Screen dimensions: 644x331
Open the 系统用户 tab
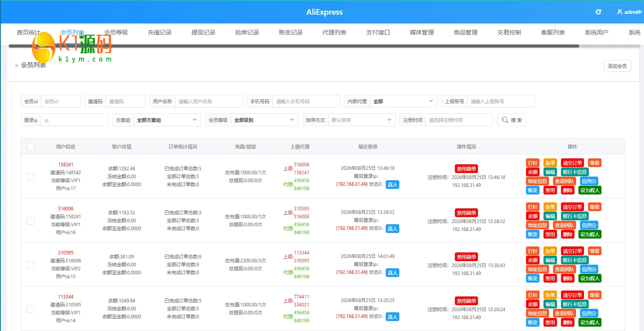coord(597,32)
